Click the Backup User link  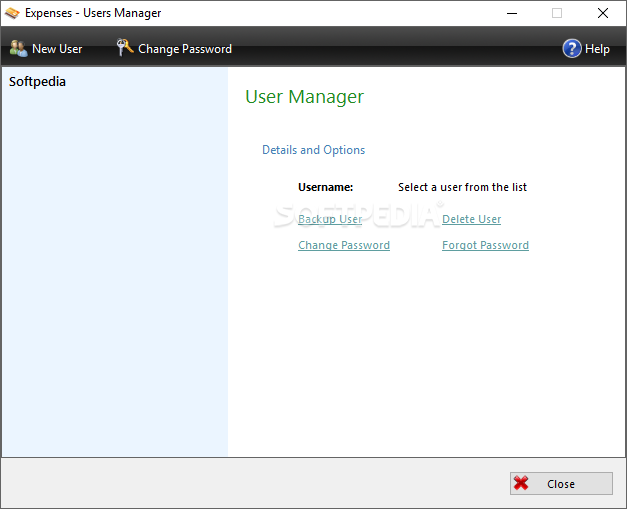click(330, 219)
